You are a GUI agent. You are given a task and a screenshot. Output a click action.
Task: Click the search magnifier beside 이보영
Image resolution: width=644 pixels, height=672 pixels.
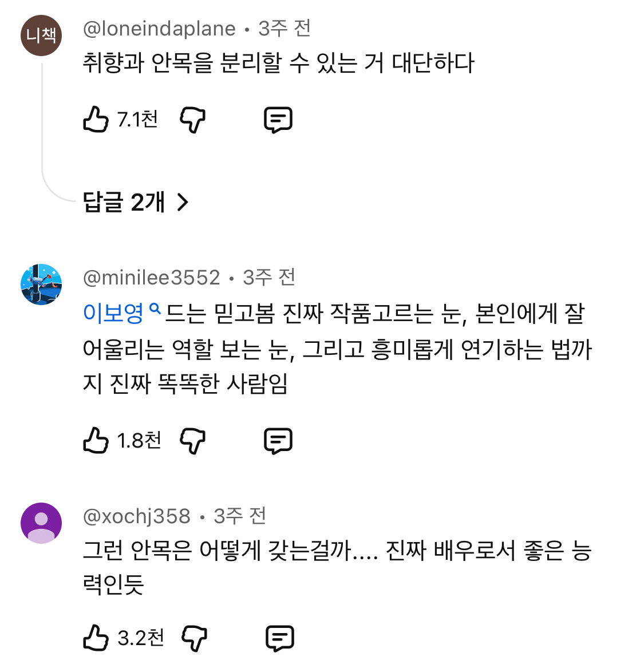click(155, 309)
